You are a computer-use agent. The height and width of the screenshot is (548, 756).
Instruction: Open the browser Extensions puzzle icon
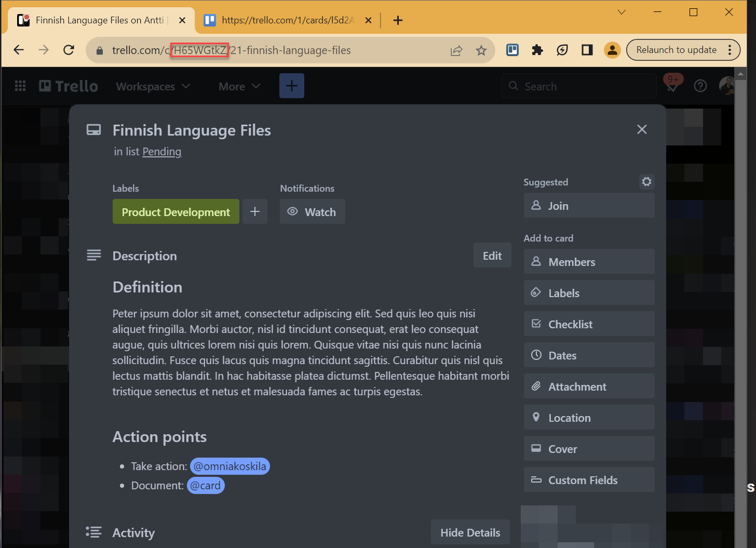537,50
